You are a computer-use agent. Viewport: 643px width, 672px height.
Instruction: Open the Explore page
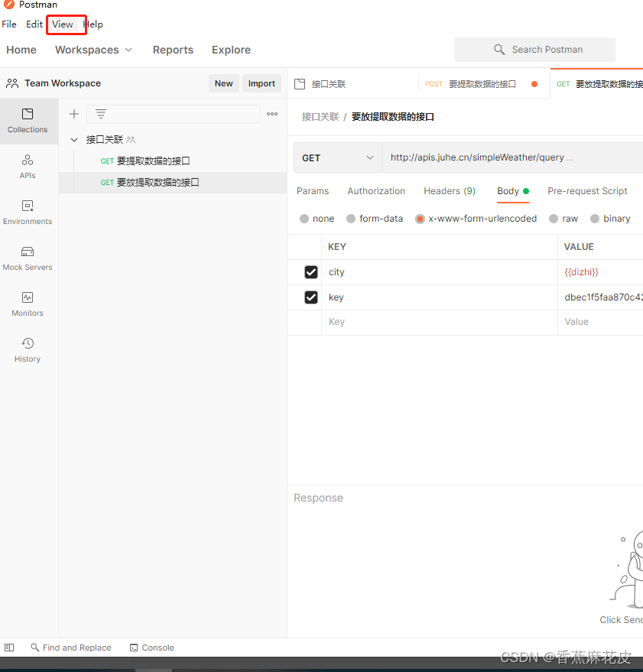point(231,50)
